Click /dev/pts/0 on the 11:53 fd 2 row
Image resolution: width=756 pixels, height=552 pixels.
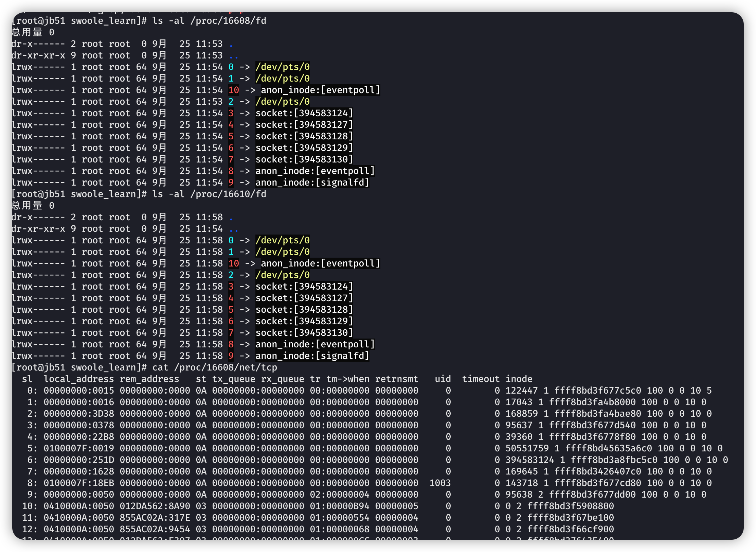tap(283, 102)
